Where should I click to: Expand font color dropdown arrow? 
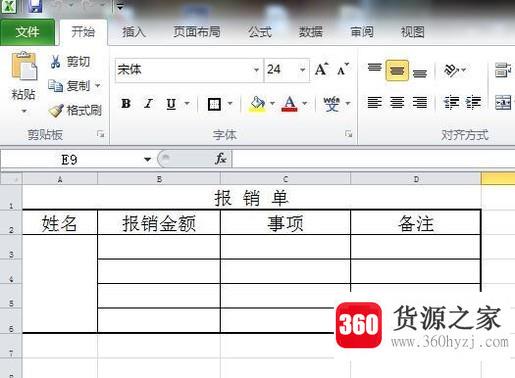pos(304,103)
